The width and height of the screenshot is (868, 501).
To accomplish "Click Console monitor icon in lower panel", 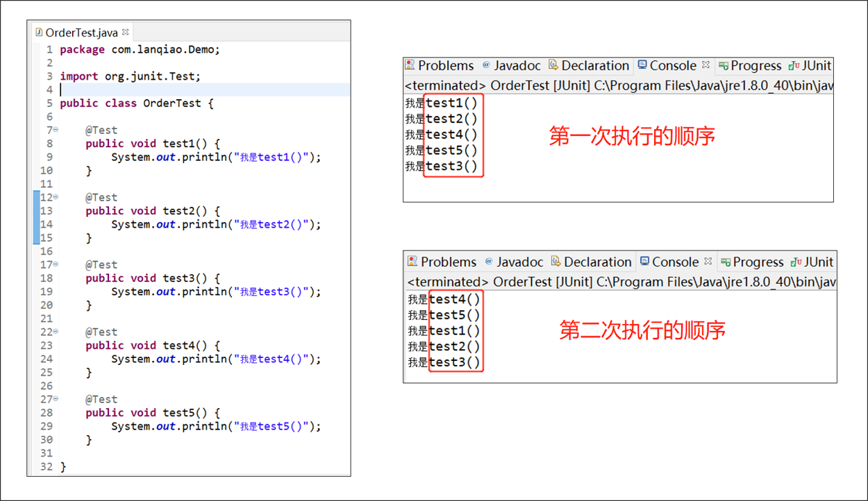I will [644, 262].
